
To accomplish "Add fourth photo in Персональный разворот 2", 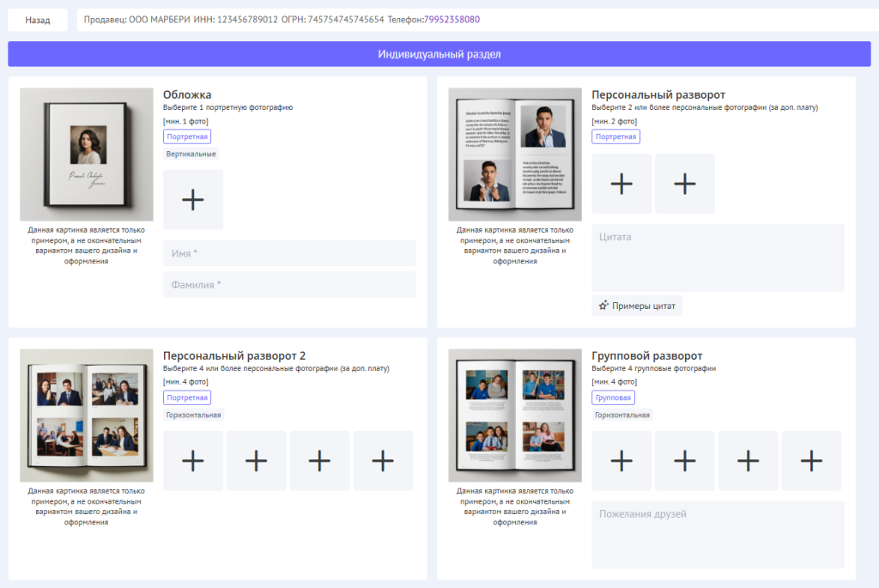I will (x=383, y=461).
